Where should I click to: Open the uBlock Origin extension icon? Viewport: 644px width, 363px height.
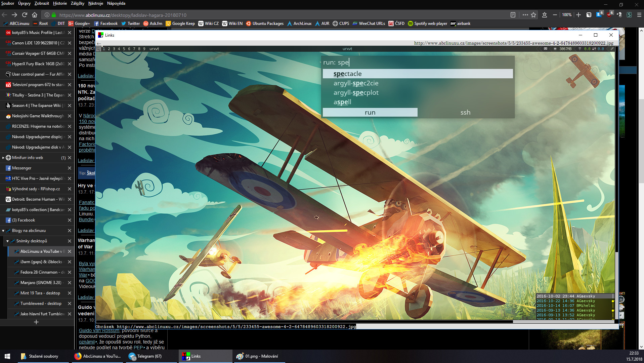coord(610,14)
